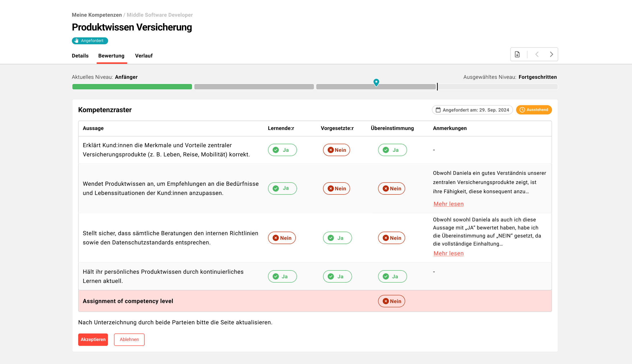Expand the first Mehr lesen note
The width and height of the screenshot is (632, 364).
(x=448, y=204)
